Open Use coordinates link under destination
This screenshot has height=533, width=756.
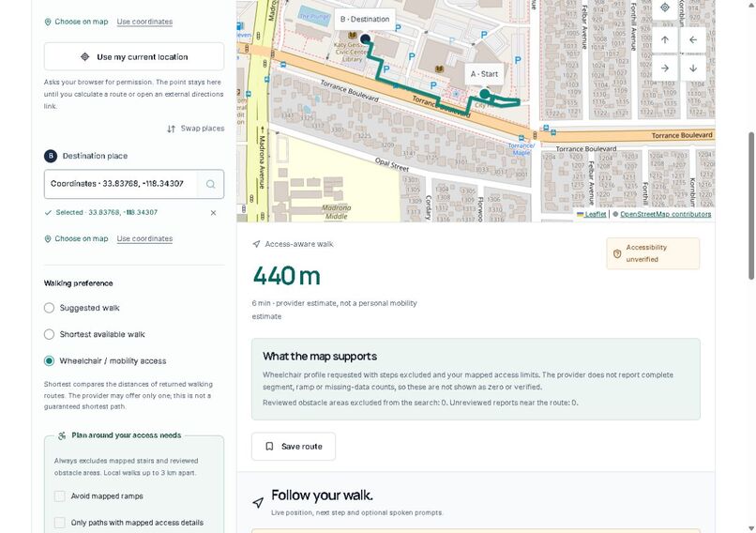click(x=144, y=238)
